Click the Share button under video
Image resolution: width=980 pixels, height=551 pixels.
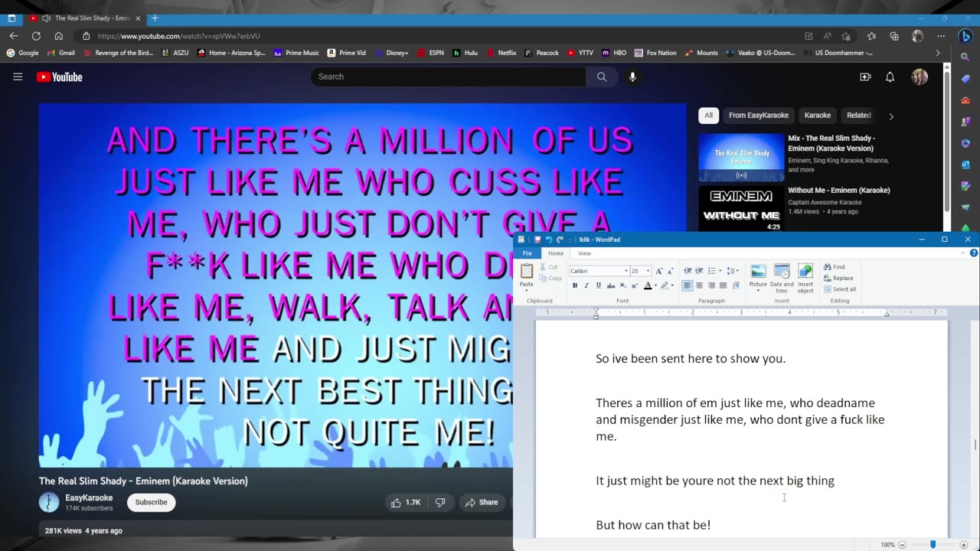point(482,502)
